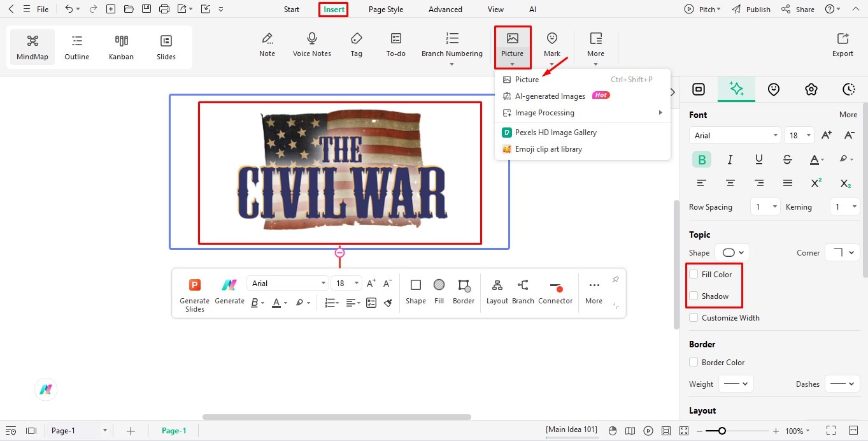Image resolution: width=868 pixels, height=441 pixels.
Task: Open Row Spacing dropdown
Action: (765, 206)
